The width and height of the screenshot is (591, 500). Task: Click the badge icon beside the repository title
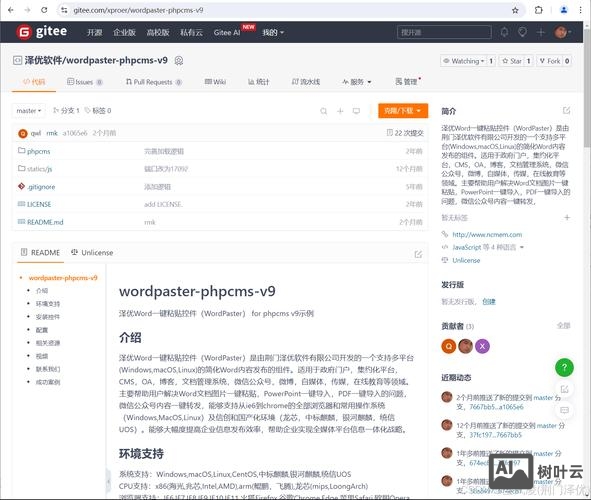coord(179,61)
